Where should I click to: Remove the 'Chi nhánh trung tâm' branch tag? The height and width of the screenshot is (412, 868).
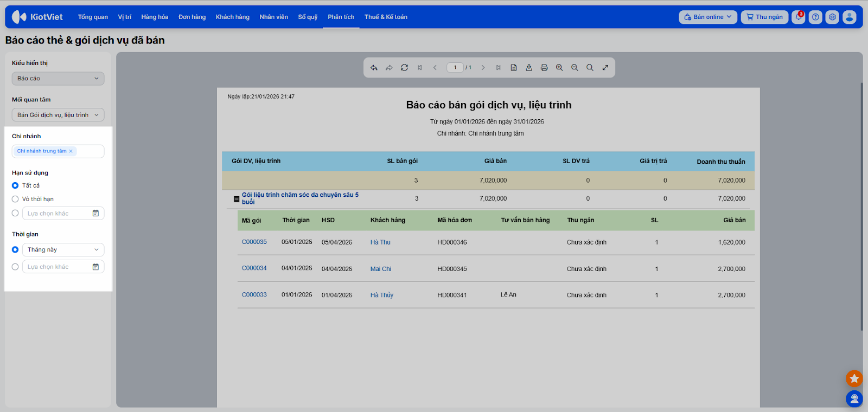coord(71,151)
